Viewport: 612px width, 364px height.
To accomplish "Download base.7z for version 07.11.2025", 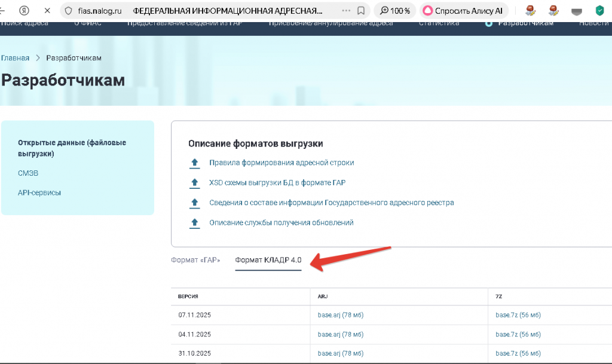I will pyautogui.click(x=518, y=315).
